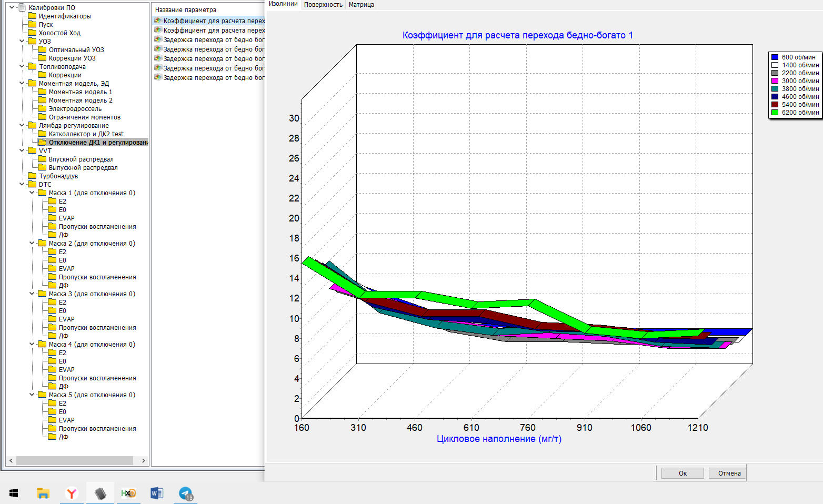
Task: Collapse the УОЗ tree branch
Action: click(22, 41)
